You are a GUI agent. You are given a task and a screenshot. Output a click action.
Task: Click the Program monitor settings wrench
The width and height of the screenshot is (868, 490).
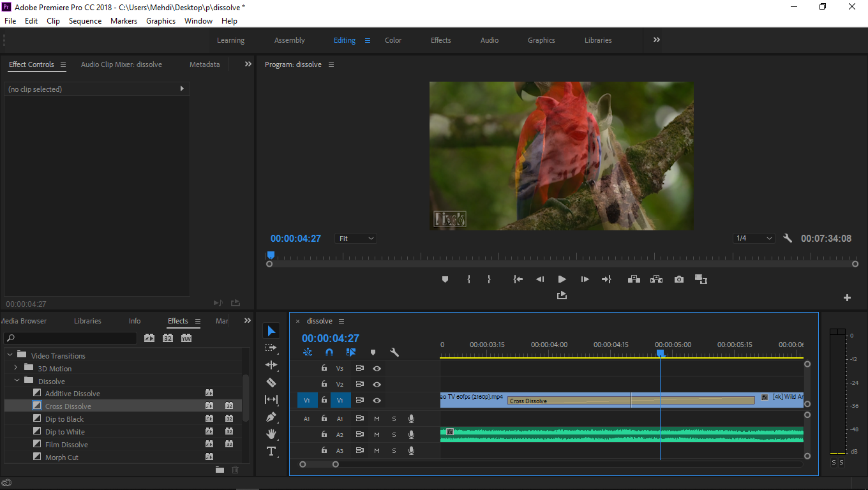tap(788, 238)
